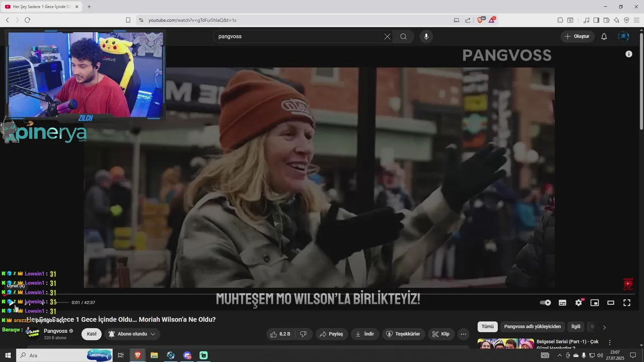
Task: Launch the Leo AI sparkle icon
Action: pyautogui.click(x=616, y=20)
